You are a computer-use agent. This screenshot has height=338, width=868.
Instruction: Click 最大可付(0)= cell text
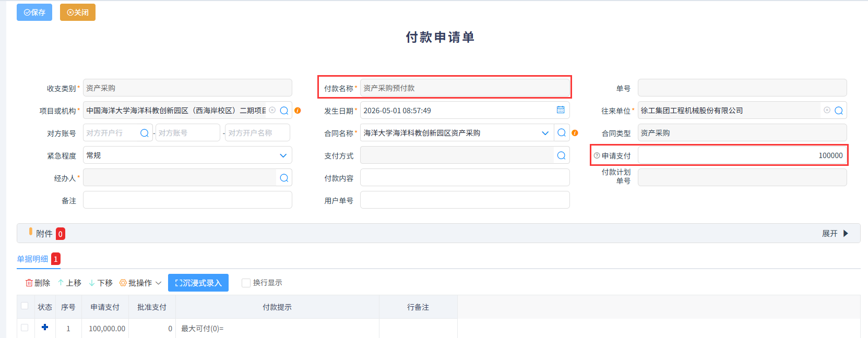(x=202, y=329)
